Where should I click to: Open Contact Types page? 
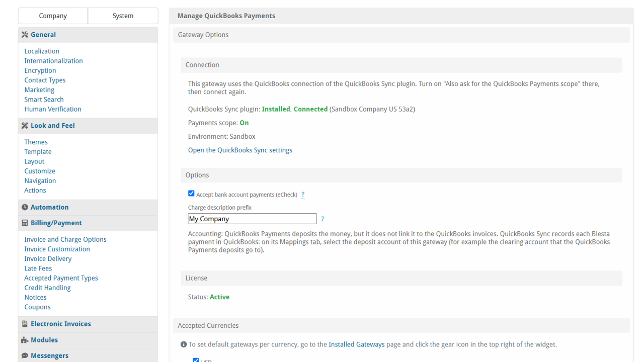(45, 80)
